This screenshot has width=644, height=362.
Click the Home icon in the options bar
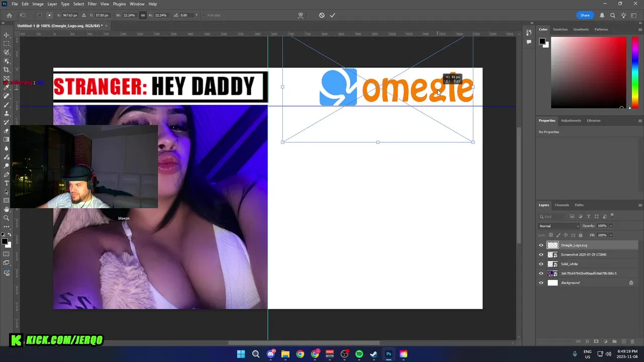[9, 15]
